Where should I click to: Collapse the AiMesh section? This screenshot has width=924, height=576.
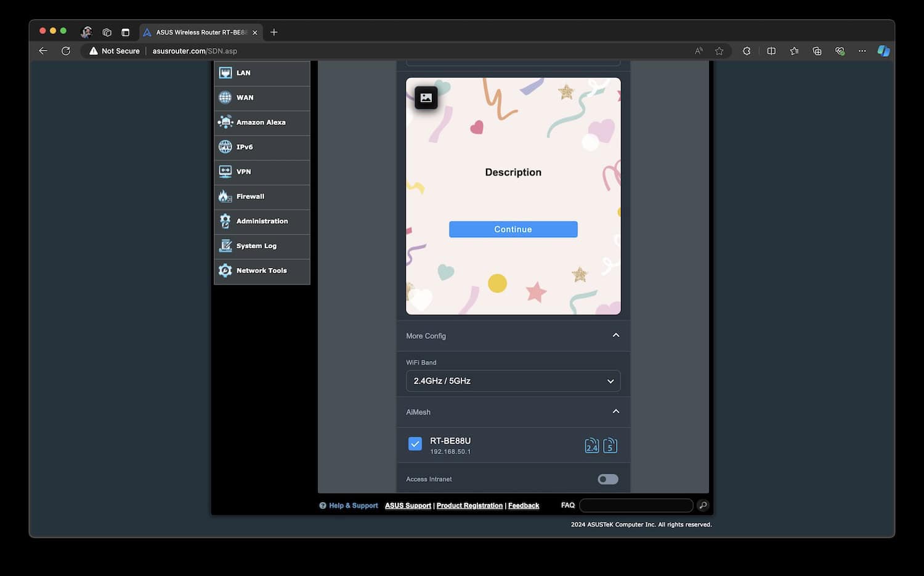click(616, 412)
